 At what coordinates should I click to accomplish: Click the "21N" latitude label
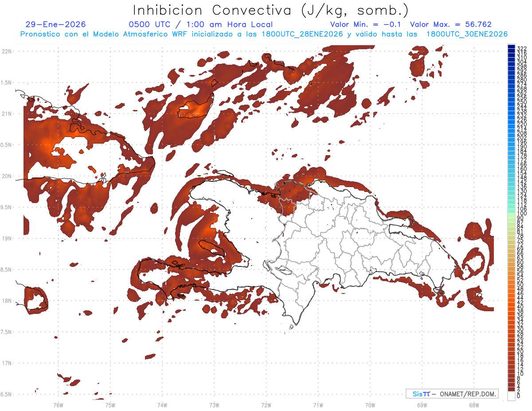click(6, 114)
